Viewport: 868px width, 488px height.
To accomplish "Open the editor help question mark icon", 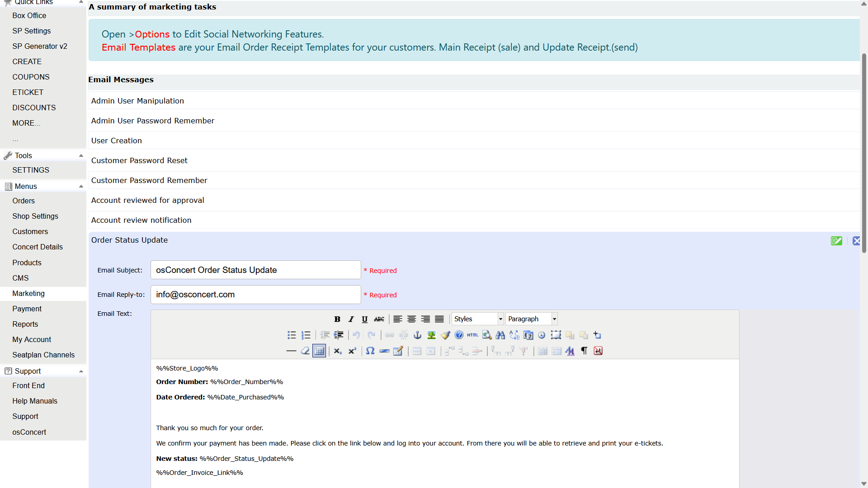I will [459, 335].
